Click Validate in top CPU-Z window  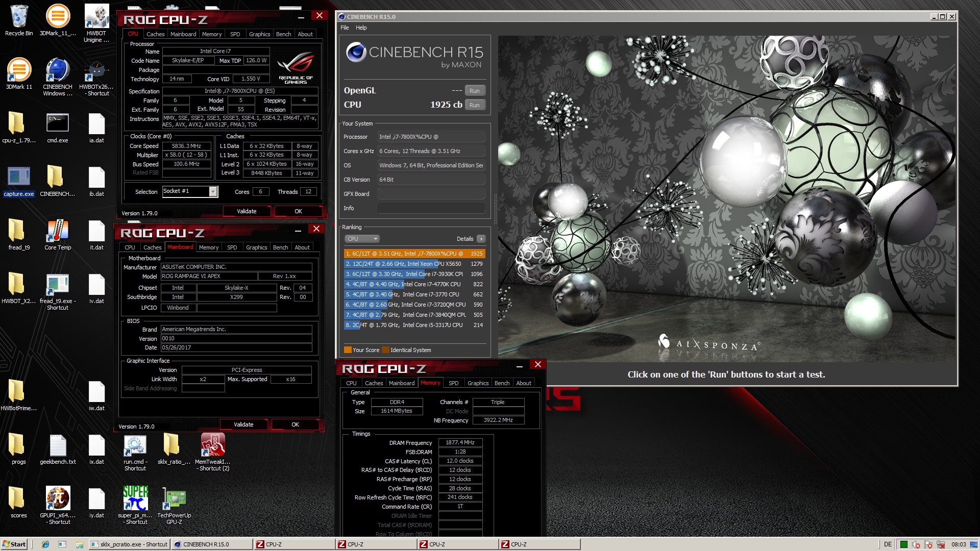(247, 211)
